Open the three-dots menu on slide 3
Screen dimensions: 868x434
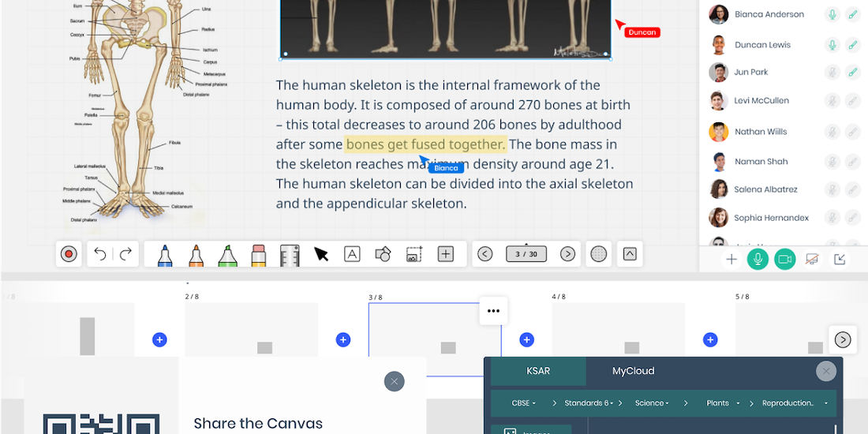[494, 311]
